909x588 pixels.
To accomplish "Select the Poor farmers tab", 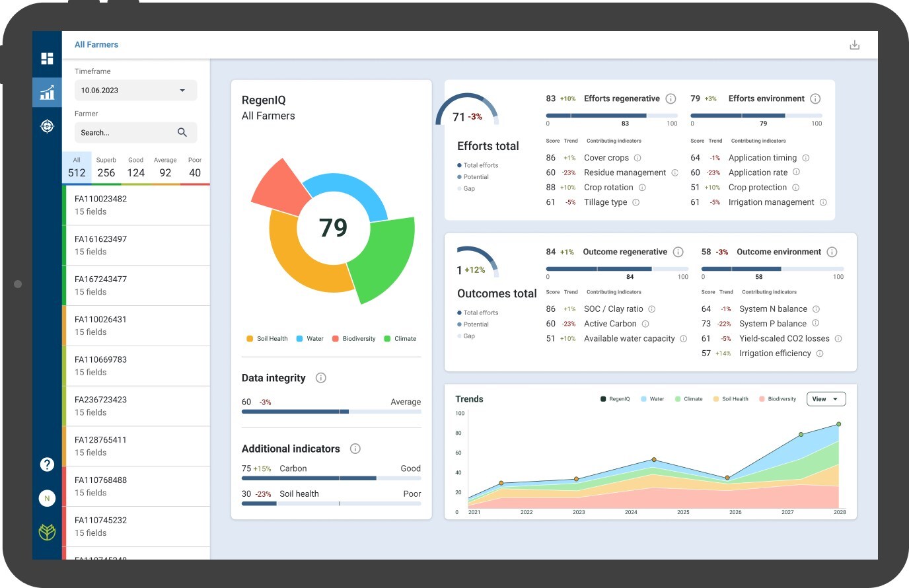I will 195,168.
